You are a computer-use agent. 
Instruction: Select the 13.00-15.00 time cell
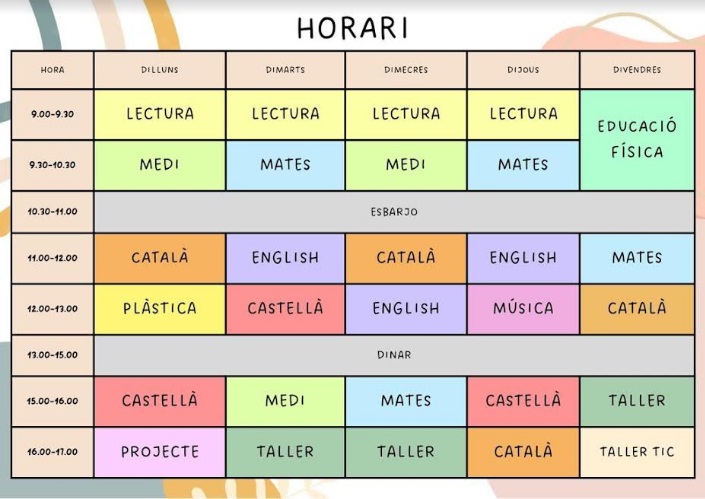pyautogui.click(x=52, y=355)
